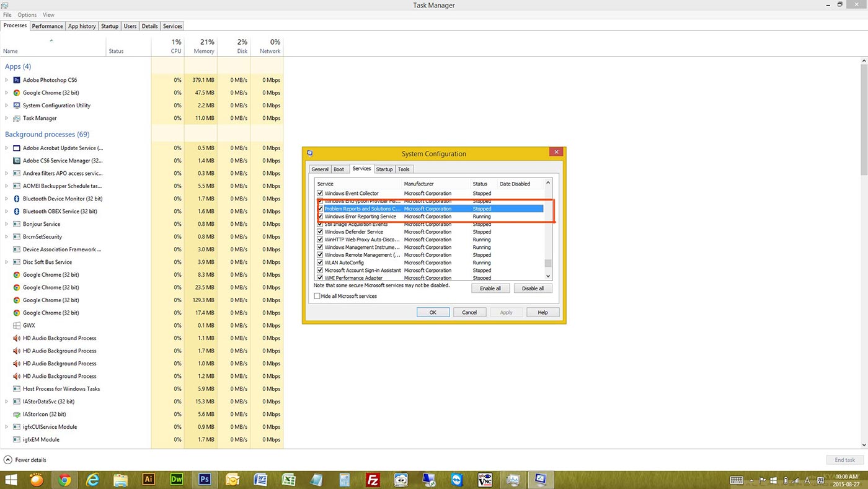Click the services list scrollbar down arrow
Image resolution: width=868 pixels, height=489 pixels.
[x=548, y=277]
